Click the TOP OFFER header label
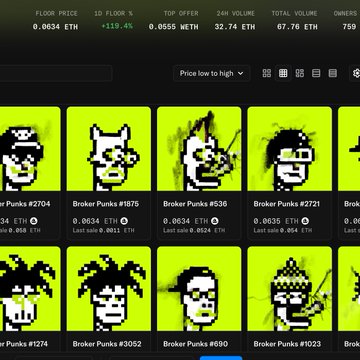Screen dimensions: 360x360 181,14
